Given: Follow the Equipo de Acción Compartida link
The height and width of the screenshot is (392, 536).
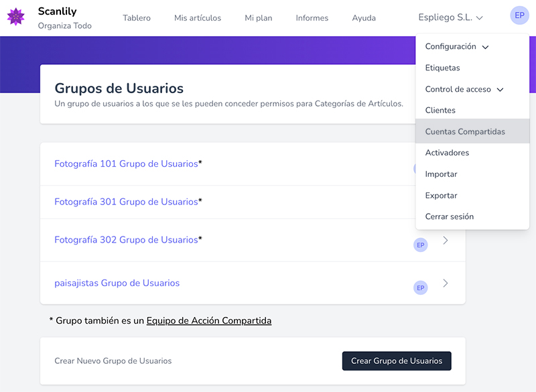Looking at the screenshot, I should [x=209, y=321].
